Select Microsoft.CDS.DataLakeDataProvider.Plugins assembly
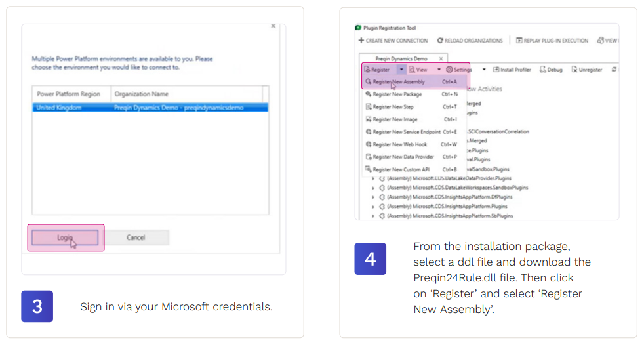 pos(449,178)
